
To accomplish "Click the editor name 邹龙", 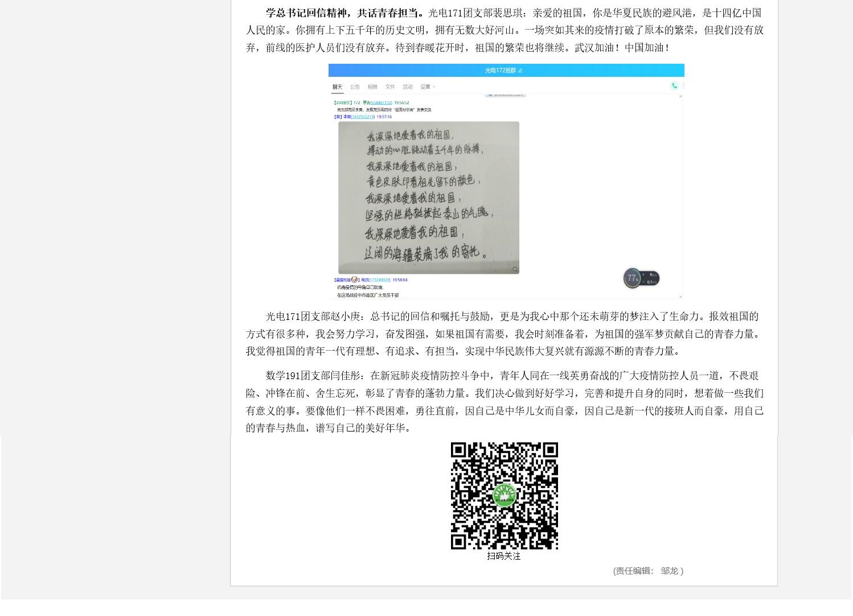I will coord(669,570).
